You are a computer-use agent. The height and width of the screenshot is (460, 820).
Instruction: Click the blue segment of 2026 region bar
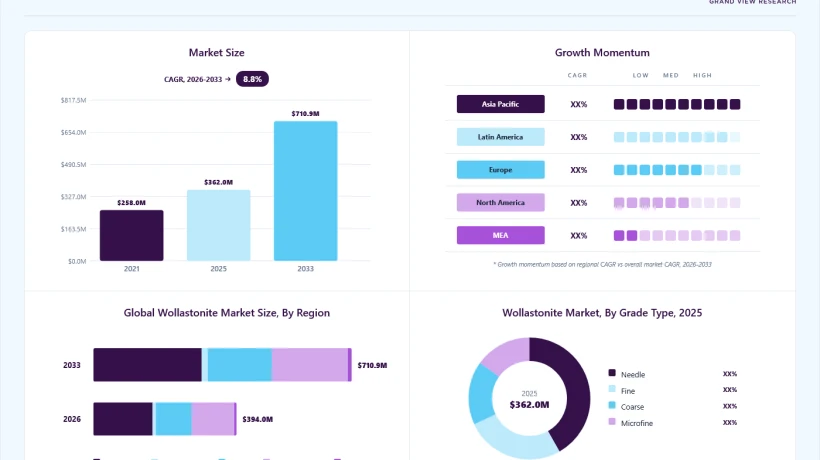point(174,419)
